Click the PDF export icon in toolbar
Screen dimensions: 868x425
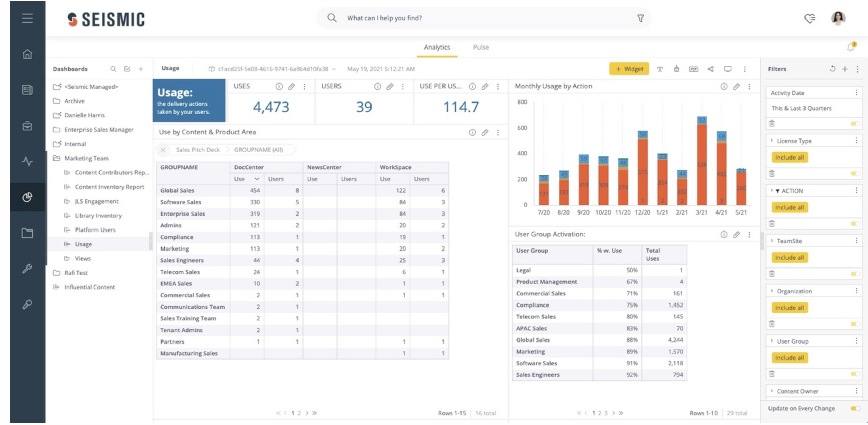pyautogui.click(x=693, y=69)
